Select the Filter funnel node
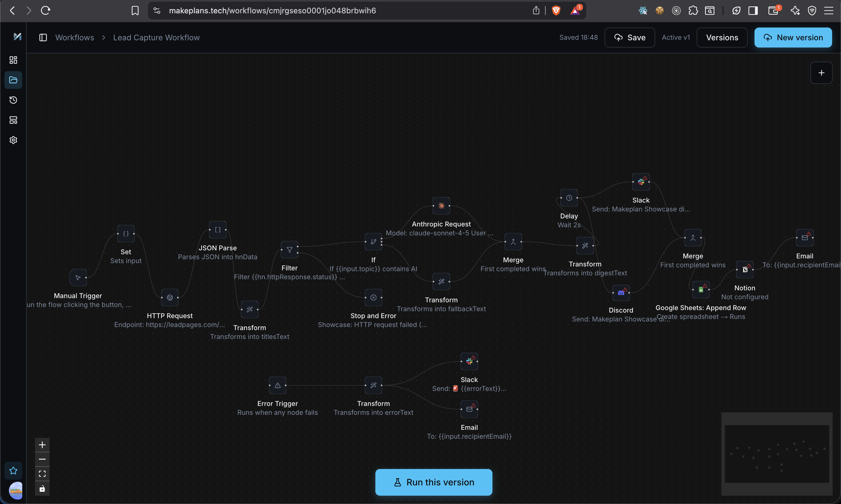Image resolution: width=841 pixels, height=504 pixels. [x=289, y=250]
